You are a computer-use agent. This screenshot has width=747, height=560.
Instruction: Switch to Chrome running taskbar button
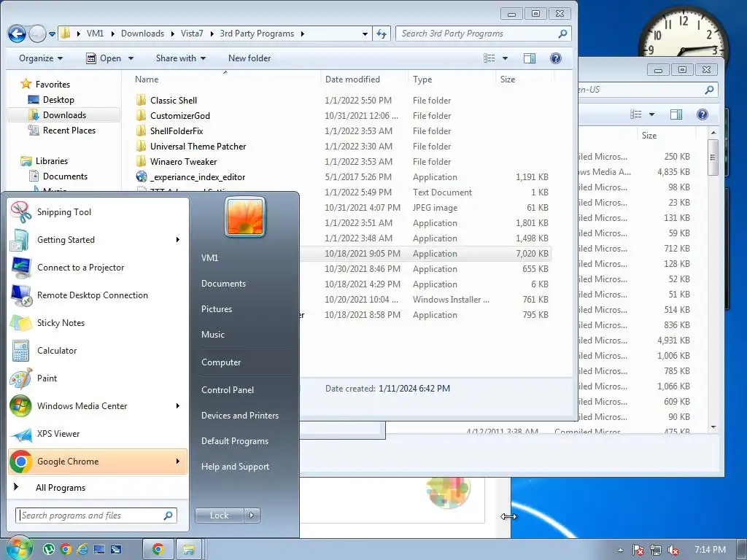[158, 549]
